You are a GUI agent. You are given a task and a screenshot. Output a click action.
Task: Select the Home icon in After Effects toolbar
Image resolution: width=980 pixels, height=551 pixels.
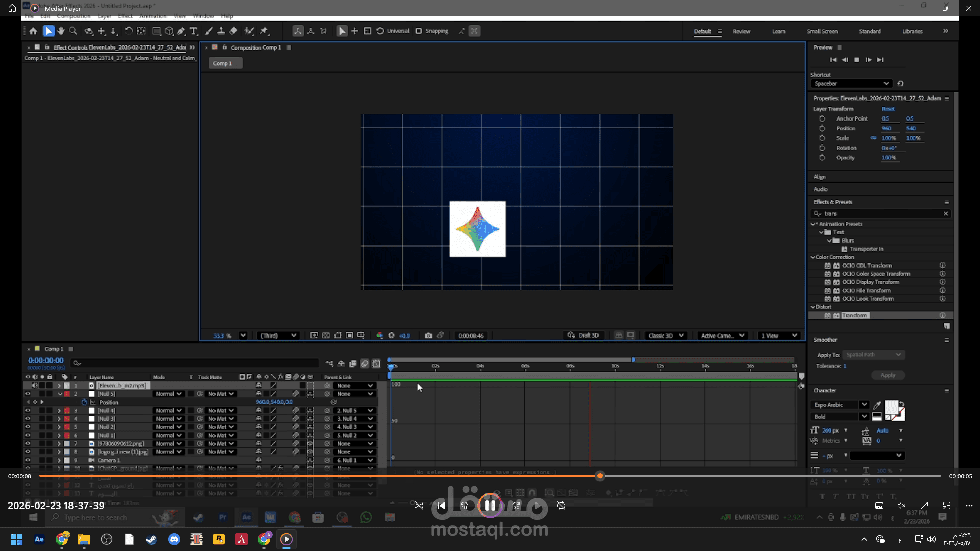33,31
